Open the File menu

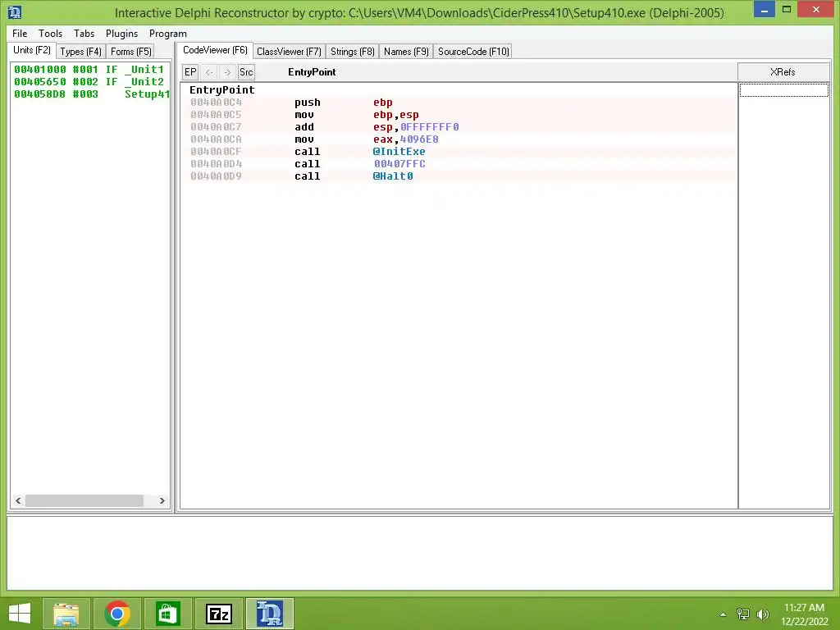point(20,33)
